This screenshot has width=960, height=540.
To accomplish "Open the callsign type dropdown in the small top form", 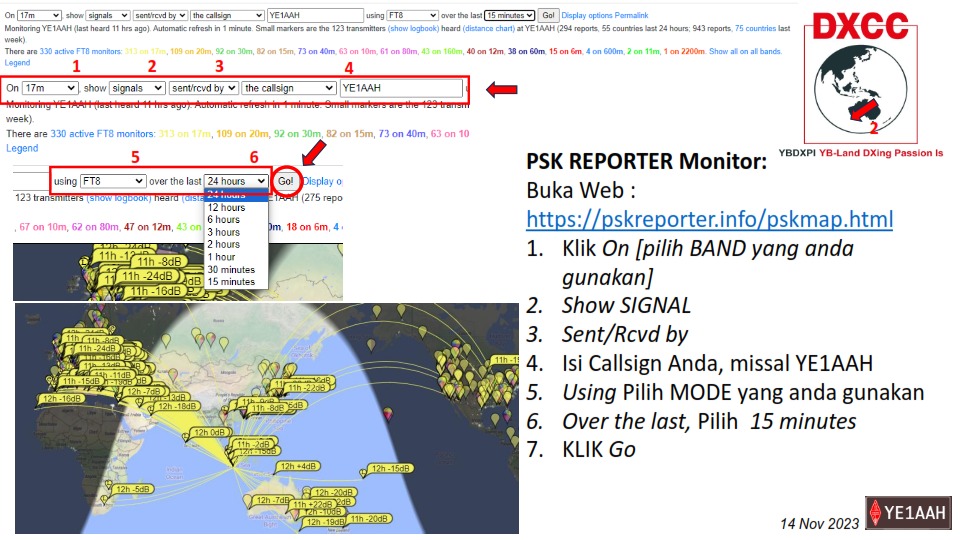I will coord(227,15).
